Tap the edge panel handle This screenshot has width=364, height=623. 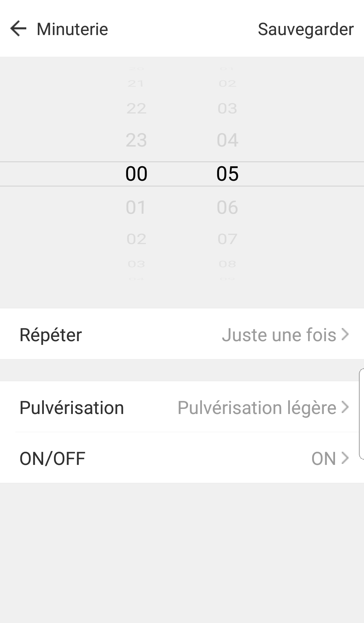click(361, 414)
